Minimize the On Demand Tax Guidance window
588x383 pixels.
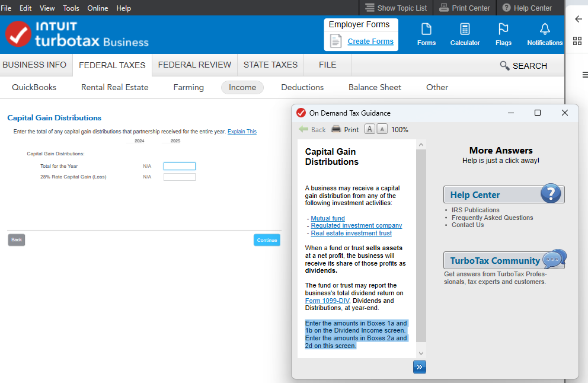(511, 113)
